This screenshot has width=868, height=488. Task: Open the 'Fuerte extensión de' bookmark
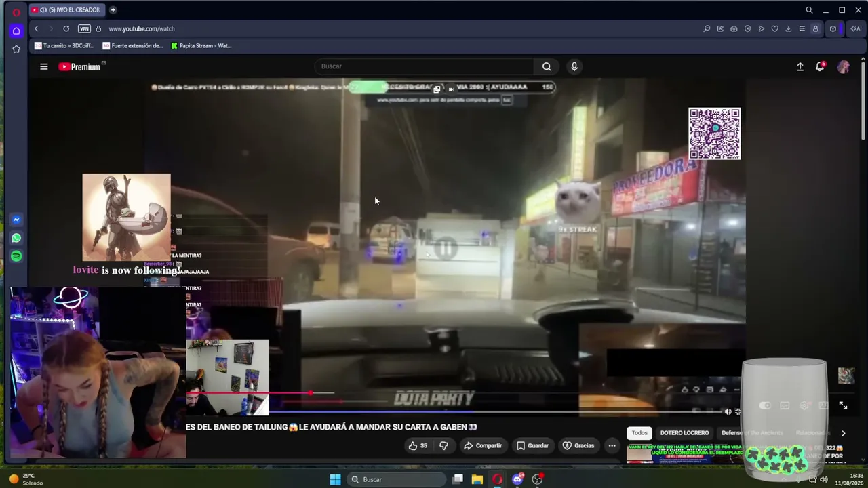133,46
